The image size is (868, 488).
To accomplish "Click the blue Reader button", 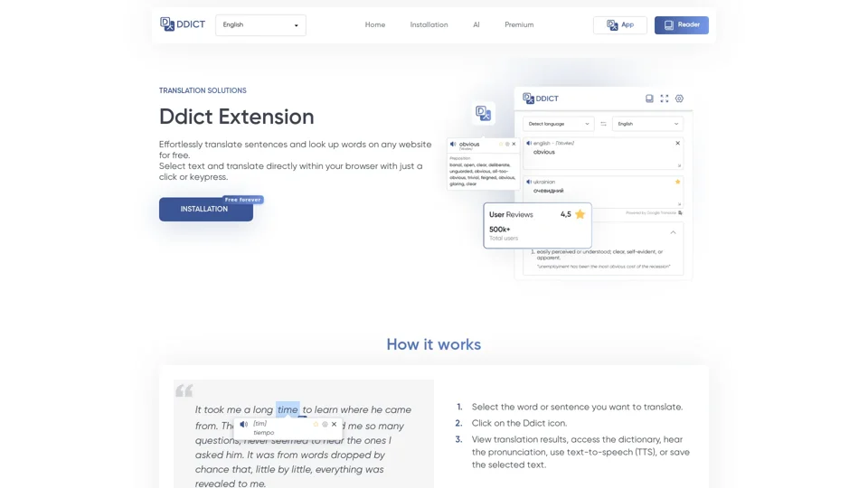I will pyautogui.click(x=681, y=25).
